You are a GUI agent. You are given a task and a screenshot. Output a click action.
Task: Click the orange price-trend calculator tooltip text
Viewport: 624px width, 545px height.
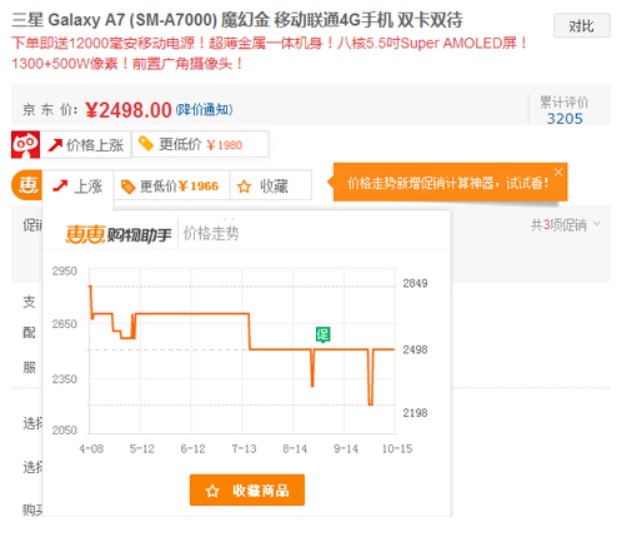(x=446, y=183)
